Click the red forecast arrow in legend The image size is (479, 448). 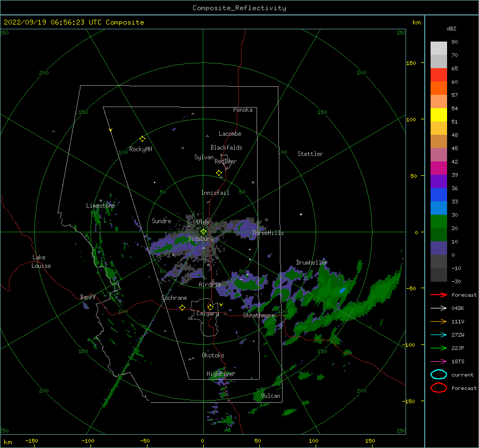[439, 295]
